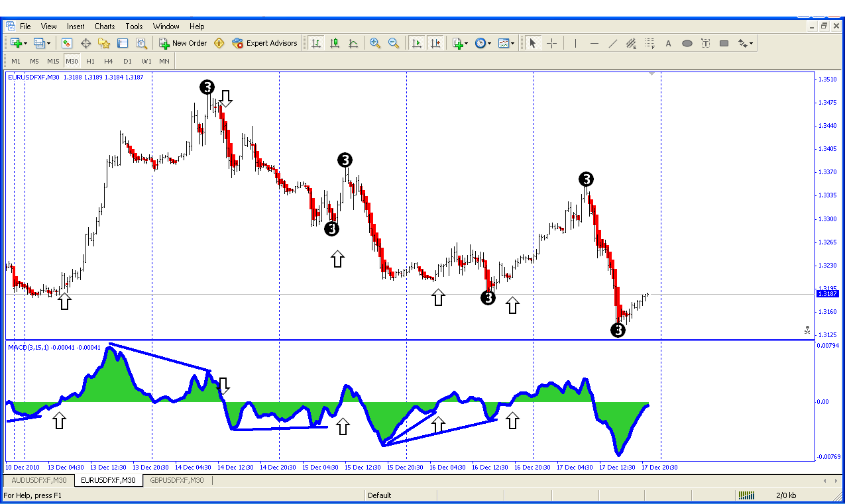This screenshot has height=504, width=845.
Task: Select the EURUSDFXF,M30 chart tab
Action: [x=107, y=480]
